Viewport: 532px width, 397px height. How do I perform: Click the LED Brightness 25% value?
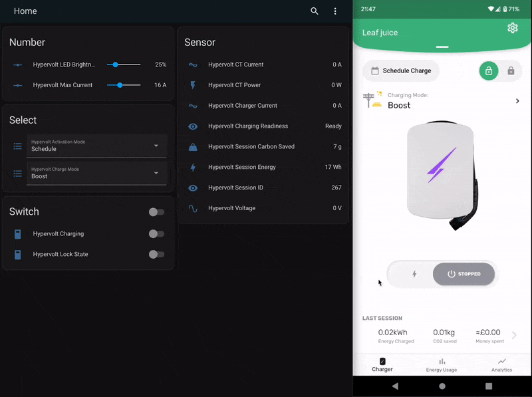[x=160, y=65]
